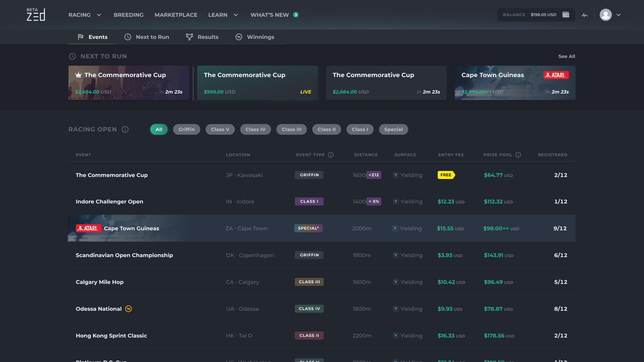The image size is (644, 362).
Task: Expand the Racing menu chevron
Action: [99, 15]
